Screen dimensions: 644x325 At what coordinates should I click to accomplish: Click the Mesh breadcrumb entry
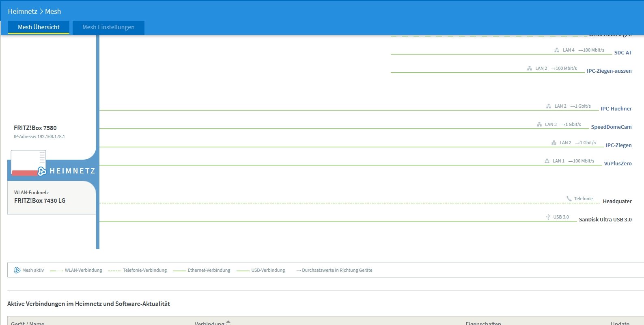[x=53, y=11]
